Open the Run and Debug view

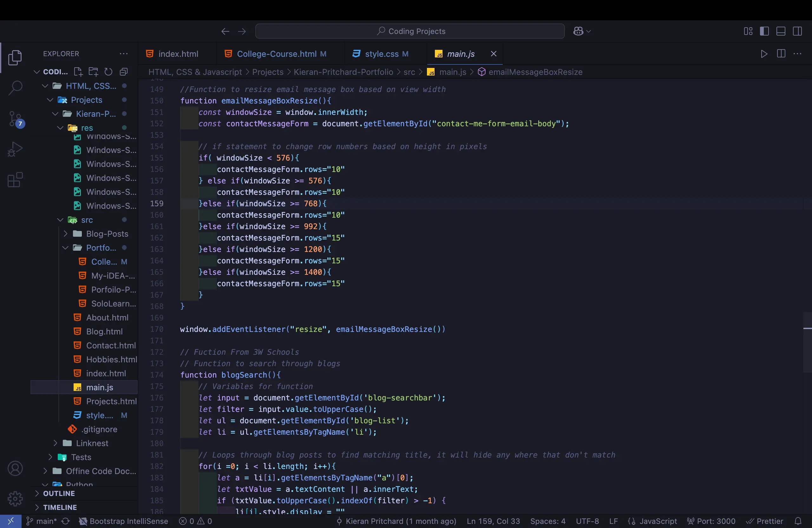(x=15, y=149)
